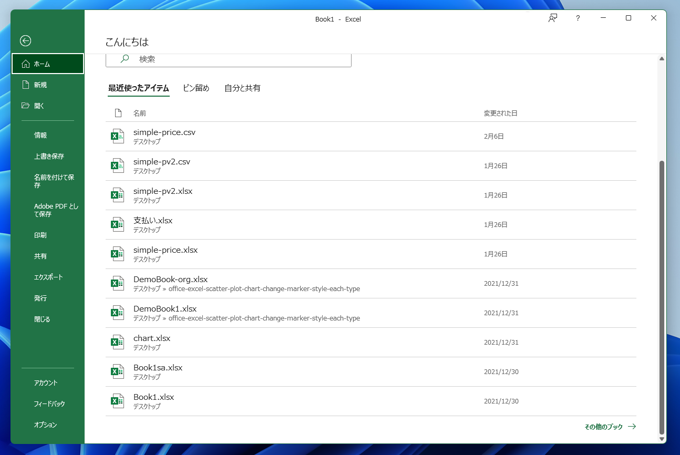Open Help with the question mark
The width and height of the screenshot is (680, 455).
(x=578, y=18)
